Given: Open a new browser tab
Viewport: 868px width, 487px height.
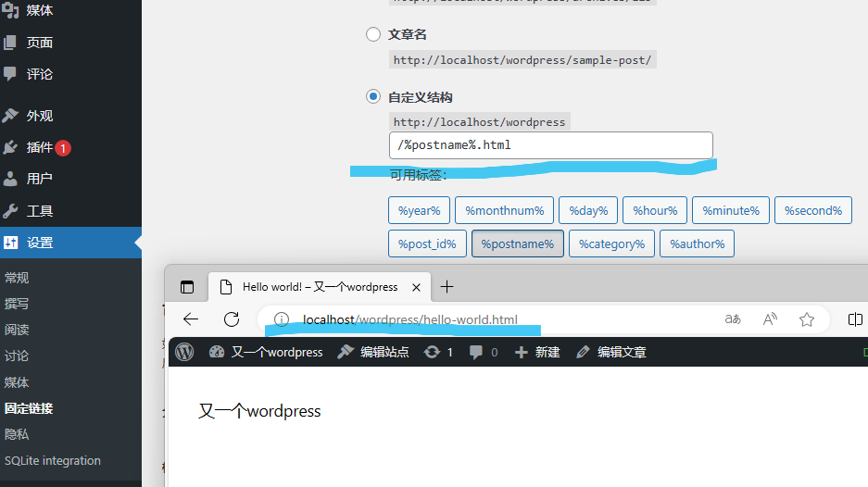Looking at the screenshot, I should point(447,287).
